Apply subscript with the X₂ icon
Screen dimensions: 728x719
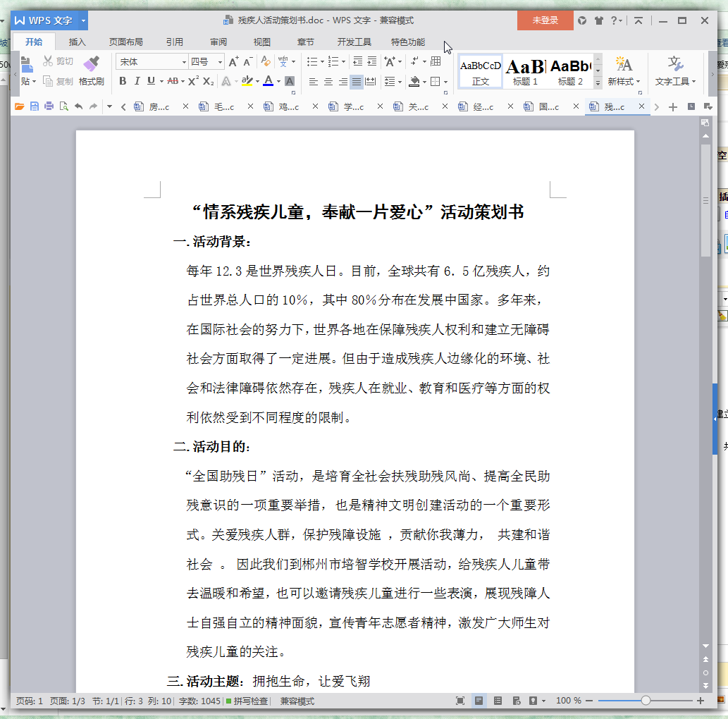209,81
